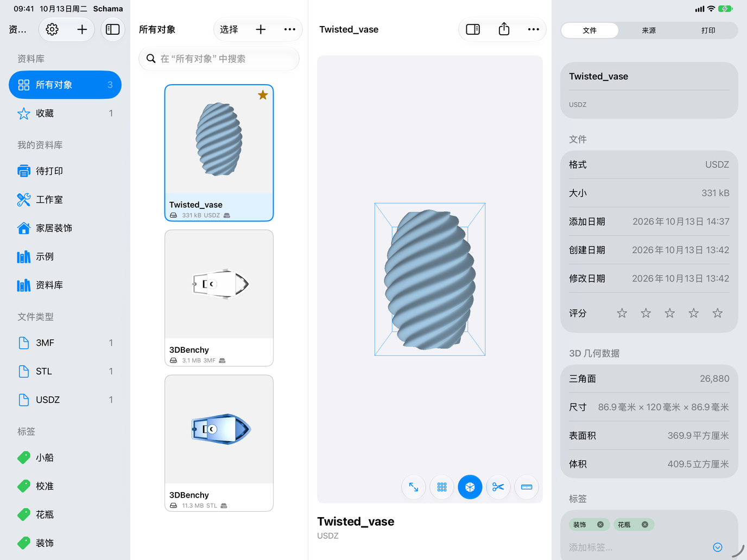Image resolution: width=747 pixels, height=560 pixels.
Task: Switch to the 来源 tab
Action: [649, 30]
